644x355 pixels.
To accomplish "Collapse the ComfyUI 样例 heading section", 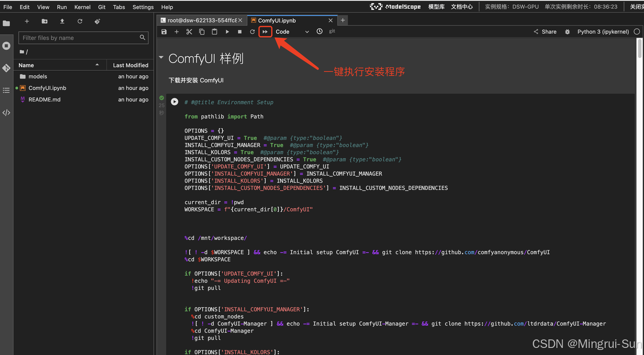I will (161, 58).
